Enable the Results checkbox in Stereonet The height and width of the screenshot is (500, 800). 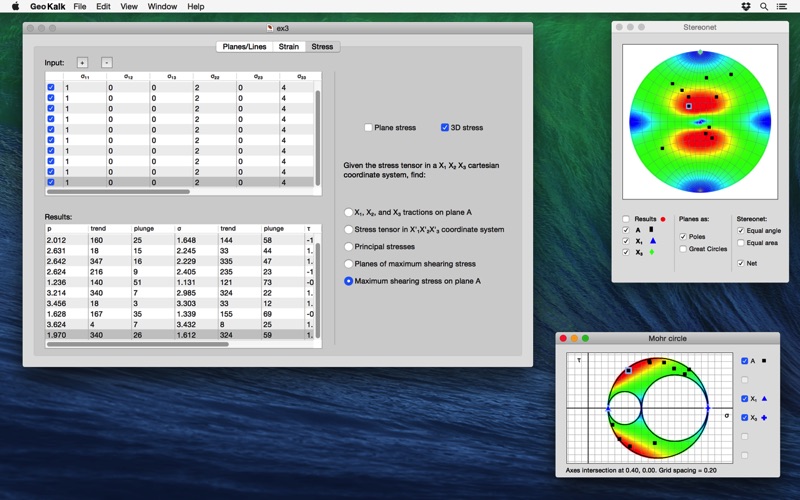click(626, 219)
